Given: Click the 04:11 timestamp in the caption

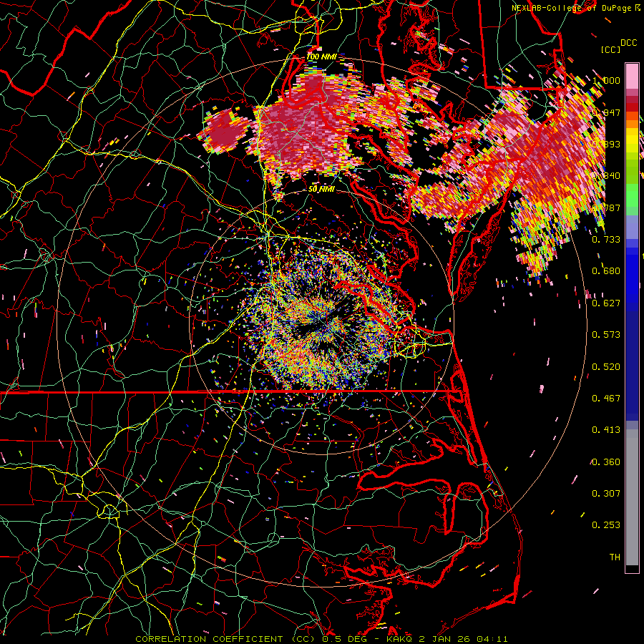Looking at the screenshot, I should (x=492, y=639).
